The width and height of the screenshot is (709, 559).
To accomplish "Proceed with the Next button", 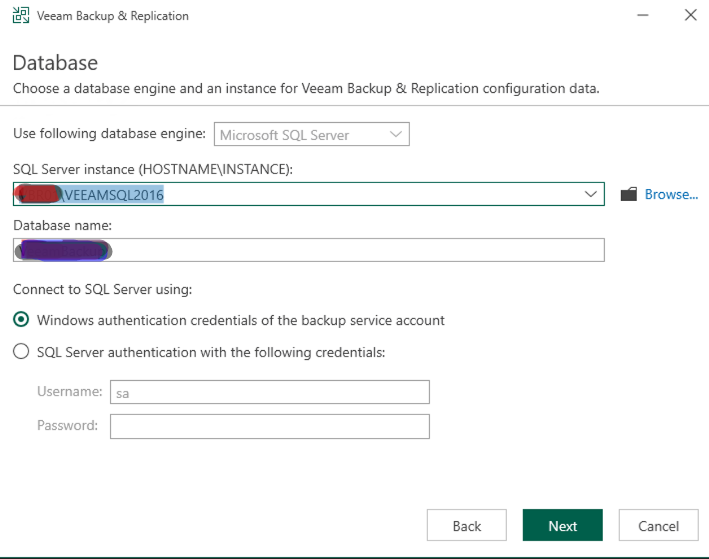I will pyautogui.click(x=562, y=526).
